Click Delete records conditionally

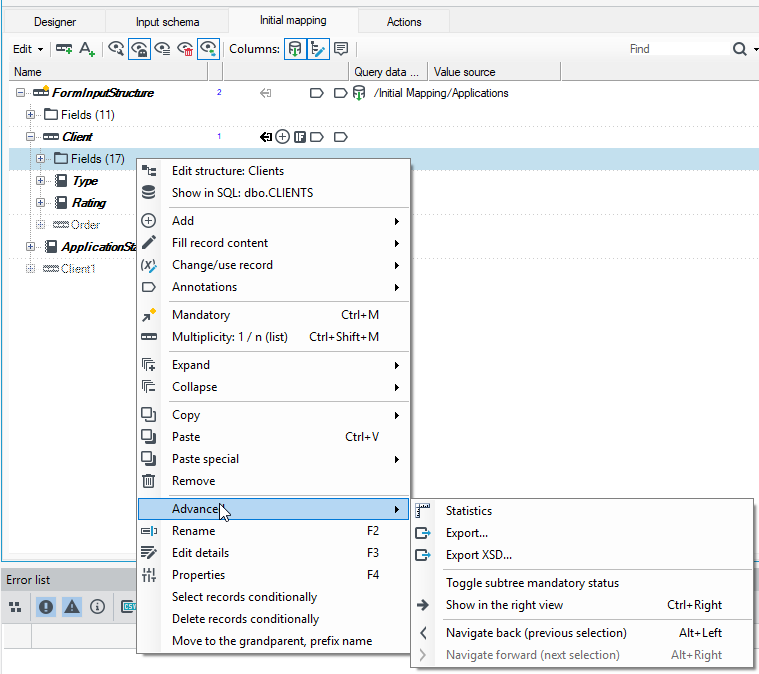pos(273,619)
